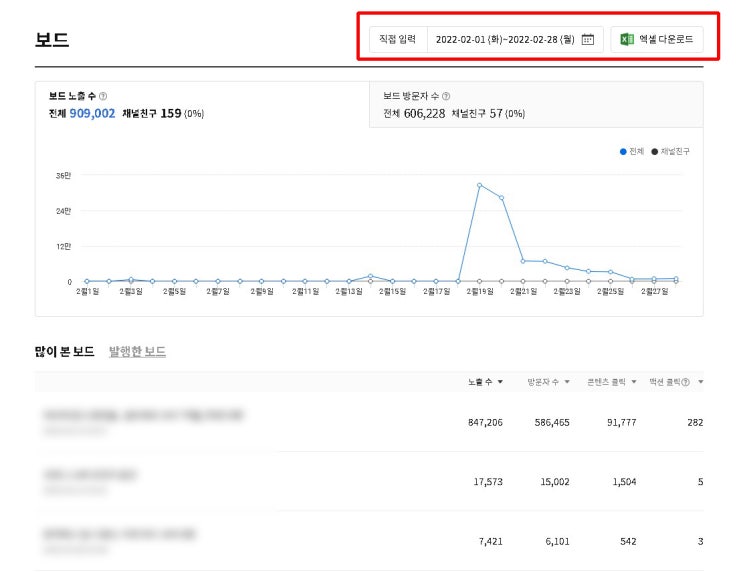Click the 7,421 impressions cell
The height and width of the screenshot is (572, 743).
pyautogui.click(x=490, y=541)
